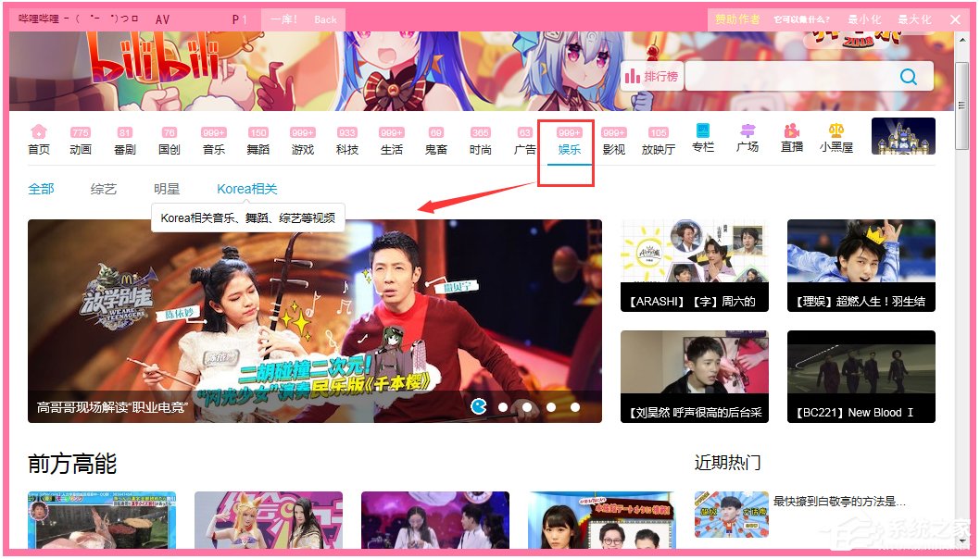The image size is (980, 559).
Task: Open the 时尚 category
Action: pyautogui.click(x=481, y=141)
